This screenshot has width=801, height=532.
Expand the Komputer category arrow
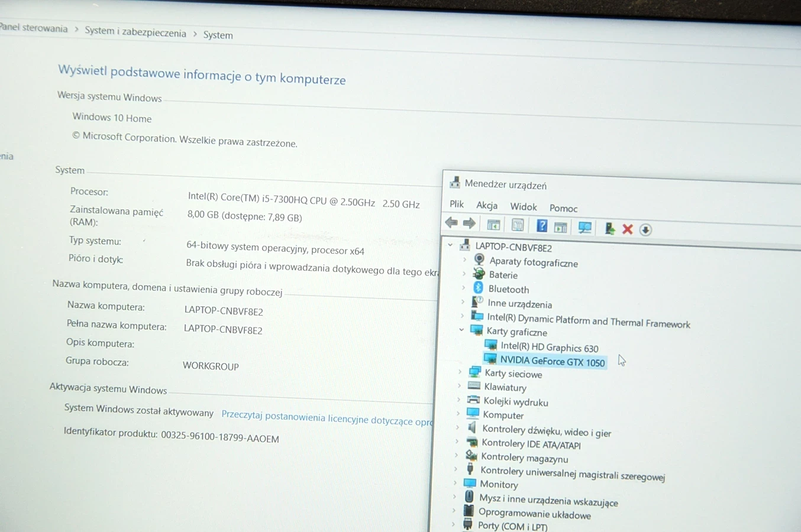pos(458,413)
